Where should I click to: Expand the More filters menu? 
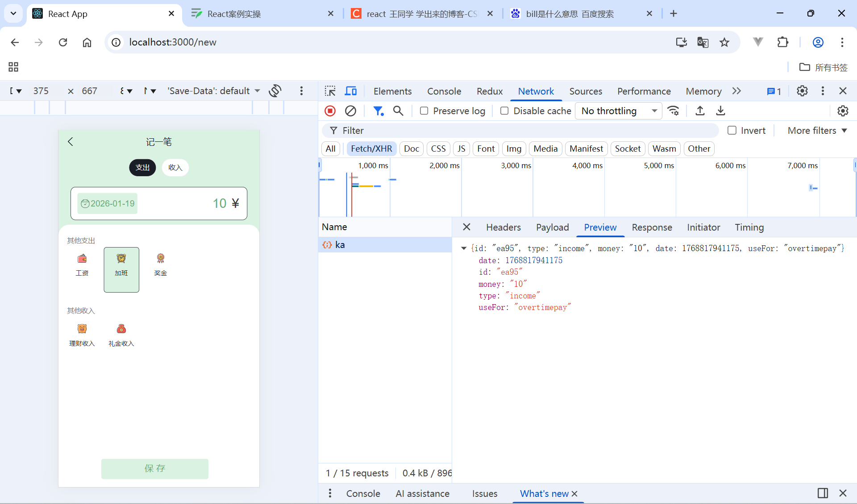pos(817,131)
